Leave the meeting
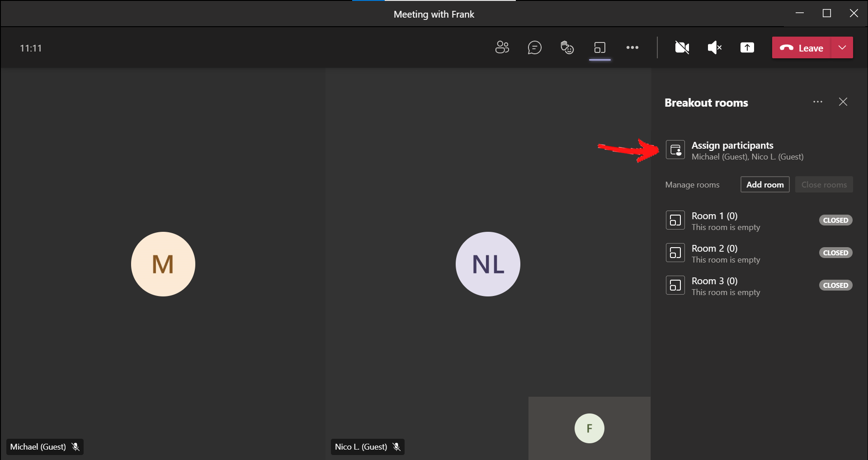 click(x=802, y=48)
